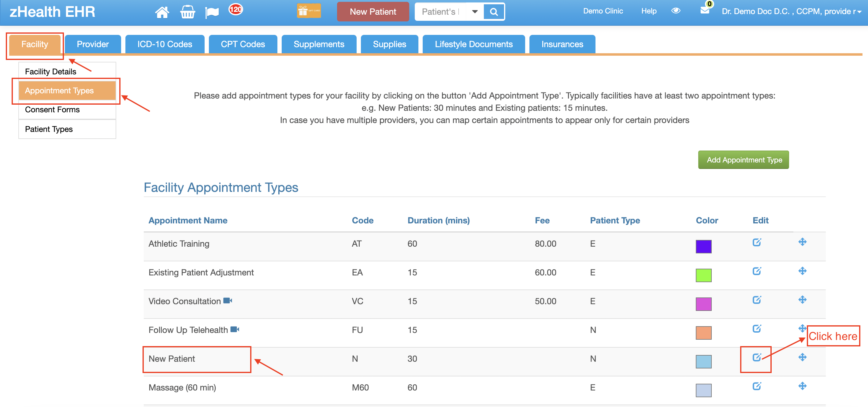Click move handle for Video Consultation row

[802, 299]
